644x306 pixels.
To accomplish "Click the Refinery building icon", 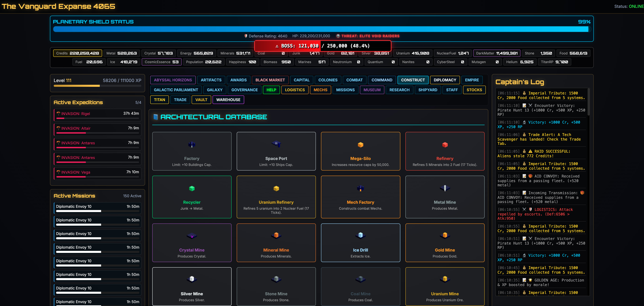I will click(445, 144).
